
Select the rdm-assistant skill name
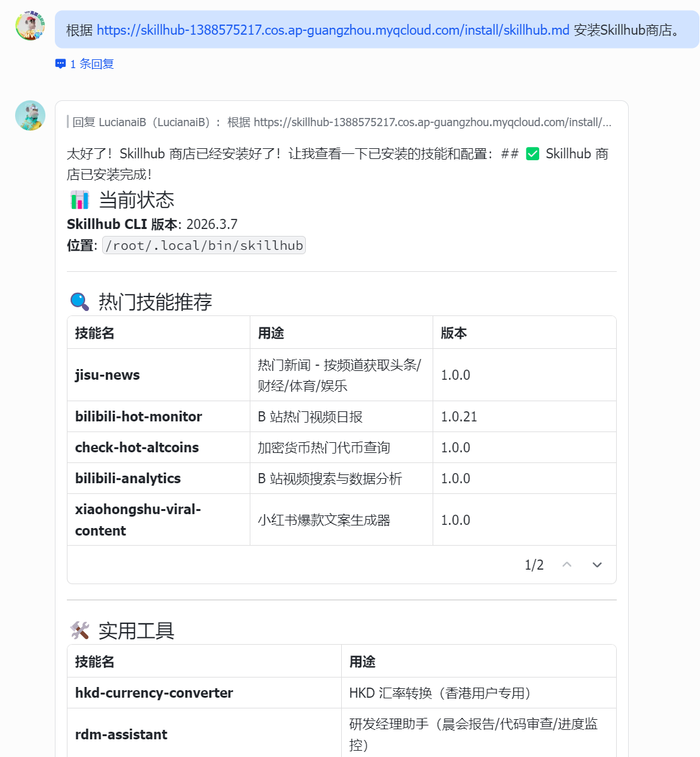pyautogui.click(x=121, y=734)
